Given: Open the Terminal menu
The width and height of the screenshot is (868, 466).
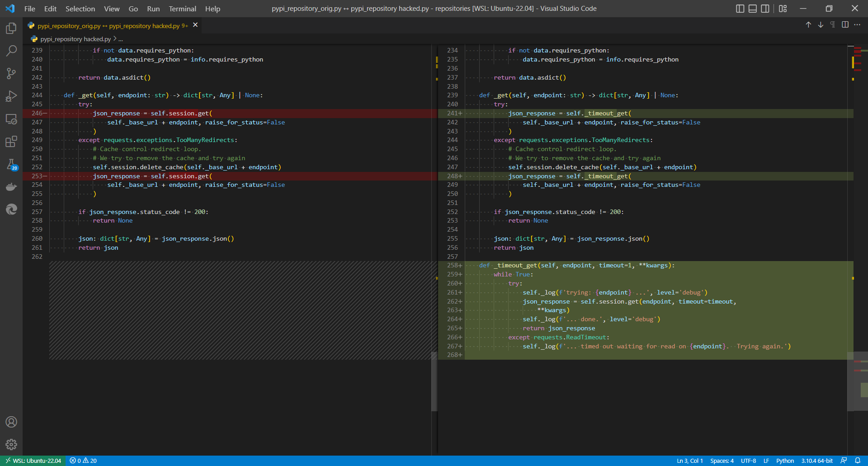Looking at the screenshot, I should [182, 9].
